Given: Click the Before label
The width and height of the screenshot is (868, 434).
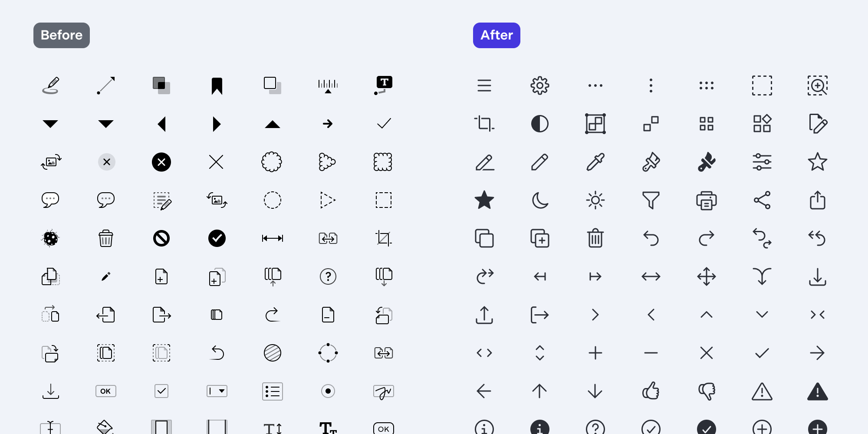Looking at the screenshot, I should click(62, 35).
